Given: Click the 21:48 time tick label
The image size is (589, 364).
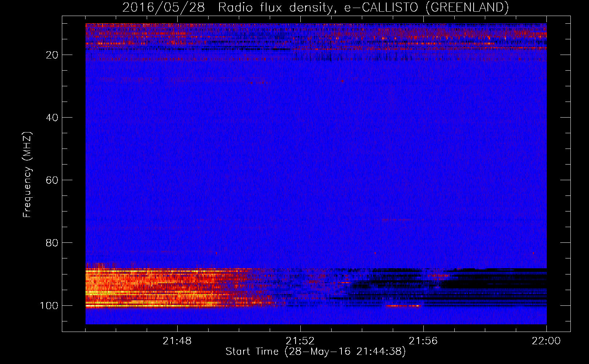Looking at the screenshot, I should coord(177,341).
